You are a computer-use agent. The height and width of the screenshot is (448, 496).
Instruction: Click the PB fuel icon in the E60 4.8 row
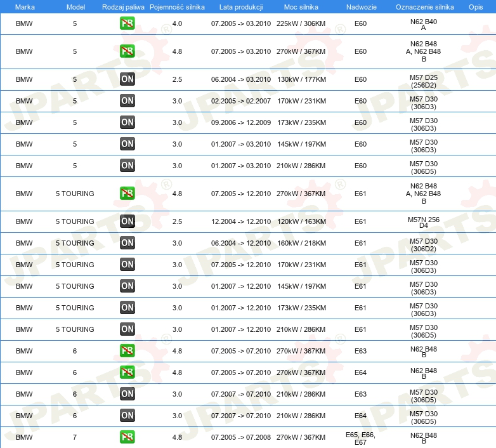[x=127, y=51]
